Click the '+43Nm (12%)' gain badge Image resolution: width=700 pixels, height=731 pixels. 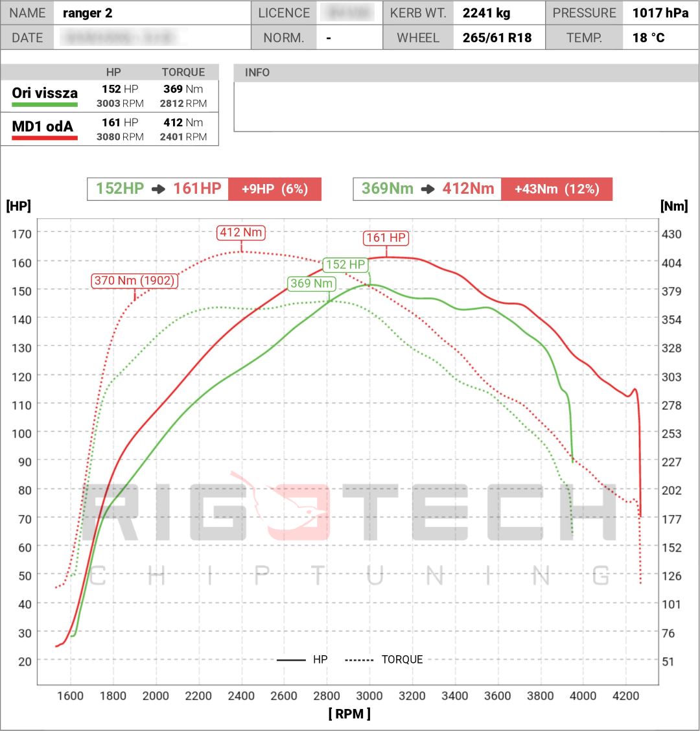tap(557, 189)
